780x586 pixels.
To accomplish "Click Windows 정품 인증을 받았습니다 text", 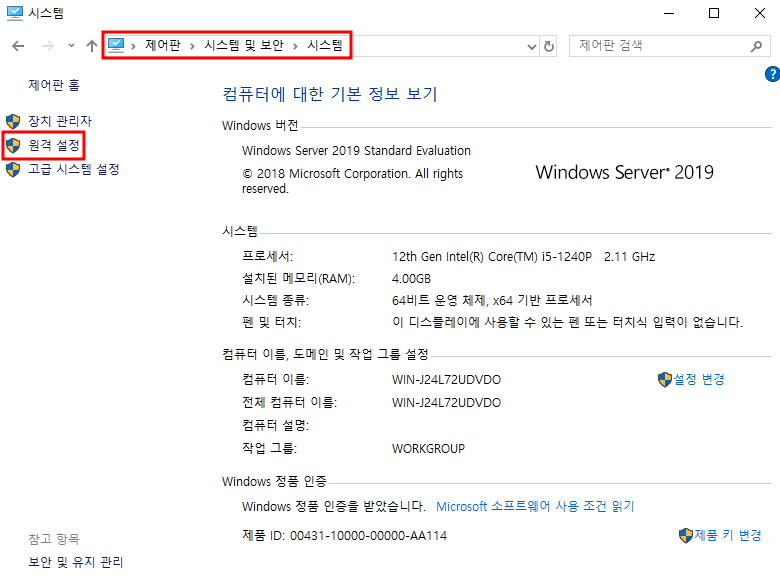I will click(334, 506).
